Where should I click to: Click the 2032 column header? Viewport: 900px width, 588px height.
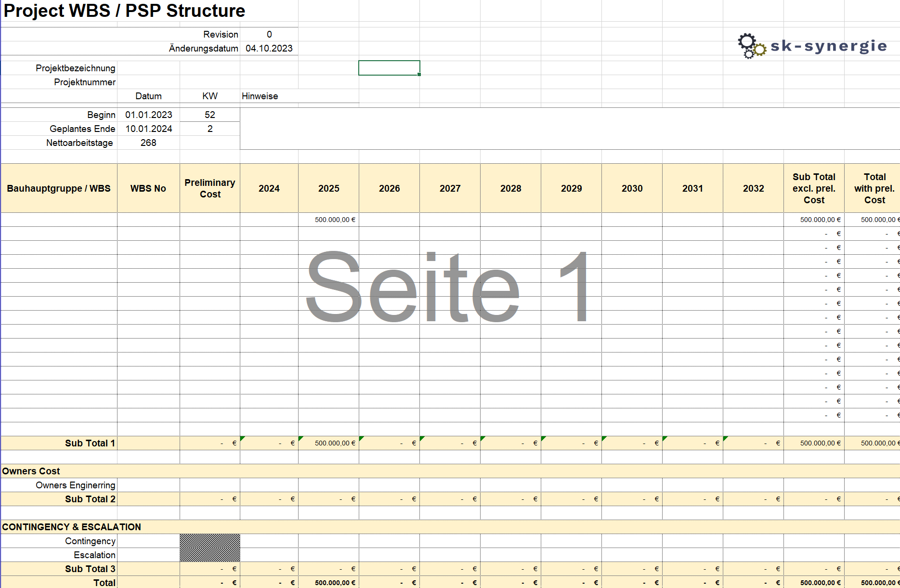point(754,188)
